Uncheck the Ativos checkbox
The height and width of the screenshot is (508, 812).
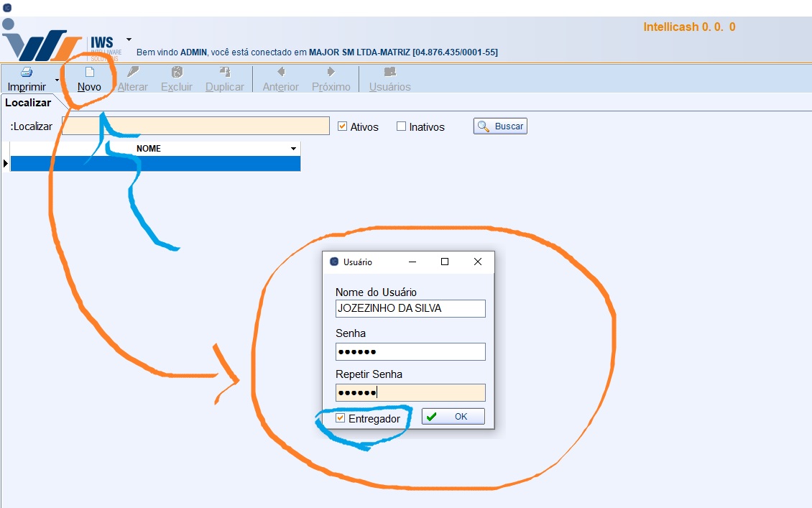point(343,126)
